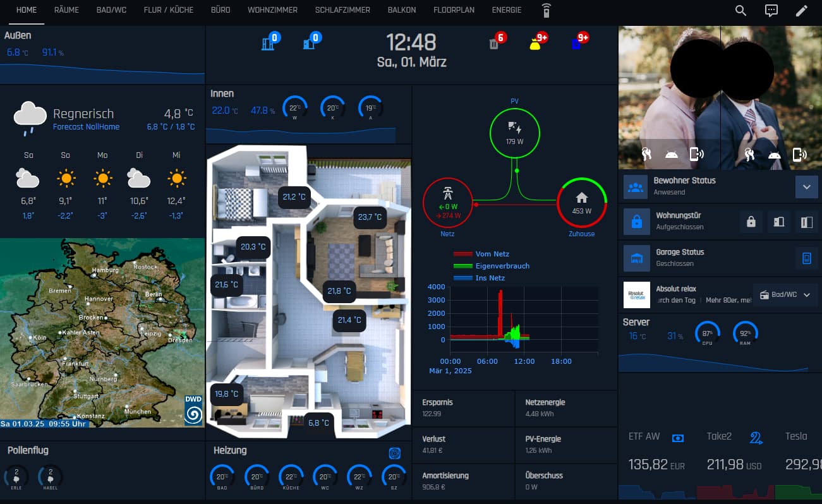822x504 pixels.
Task: Click the remote control icon in navigation
Action: tap(547, 10)
